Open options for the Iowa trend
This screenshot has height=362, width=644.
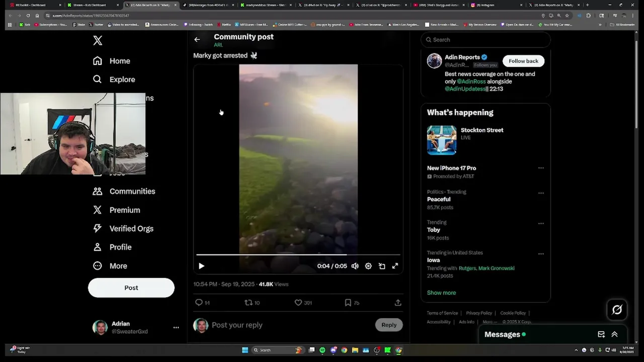point(541,254)
